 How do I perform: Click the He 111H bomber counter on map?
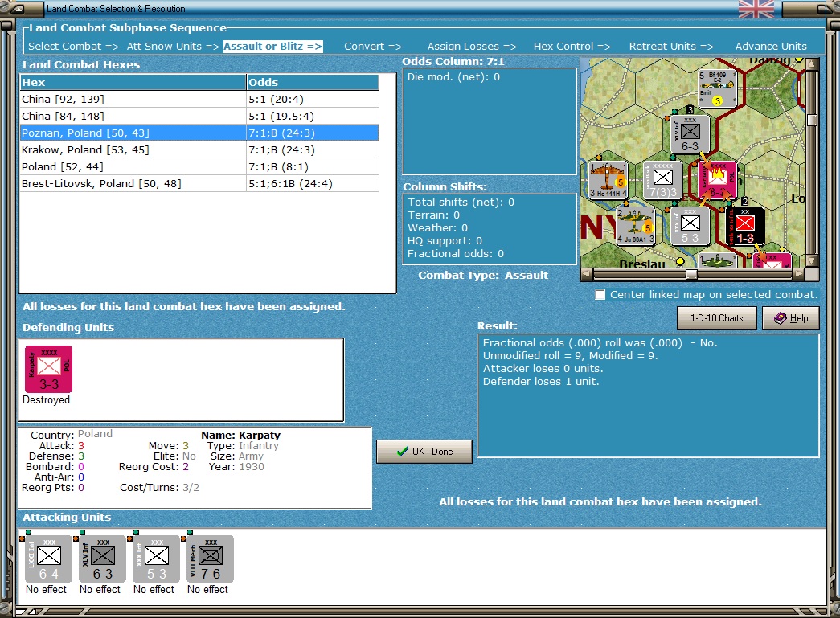[608, 179]
